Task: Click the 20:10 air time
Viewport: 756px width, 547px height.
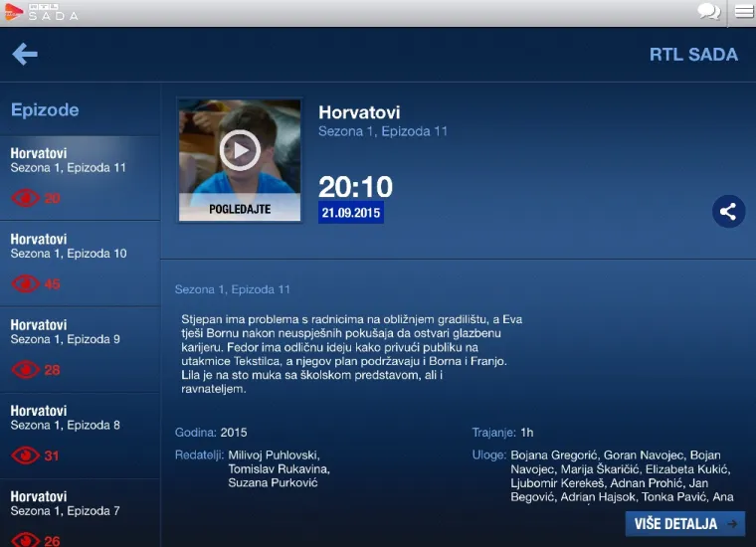Action: [356, 187]
